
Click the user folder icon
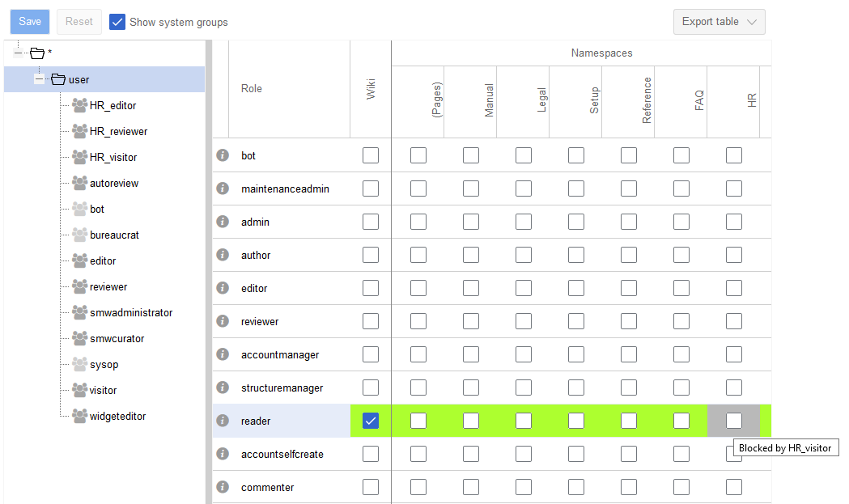(57, 79)
